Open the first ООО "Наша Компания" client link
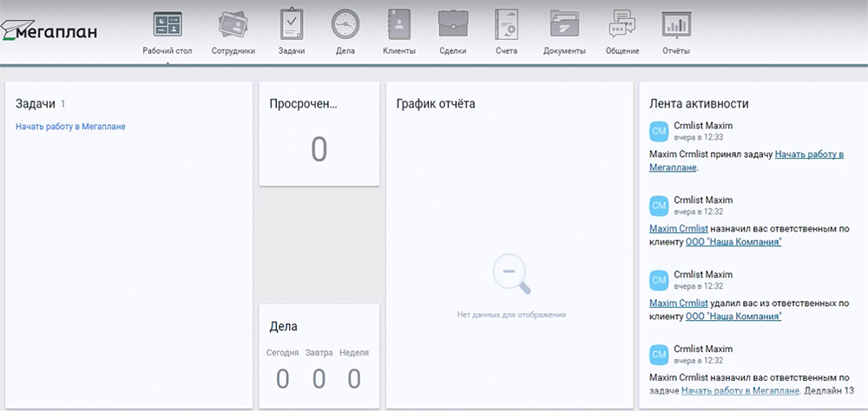This screenshot has height=411, width=868. 733,242
